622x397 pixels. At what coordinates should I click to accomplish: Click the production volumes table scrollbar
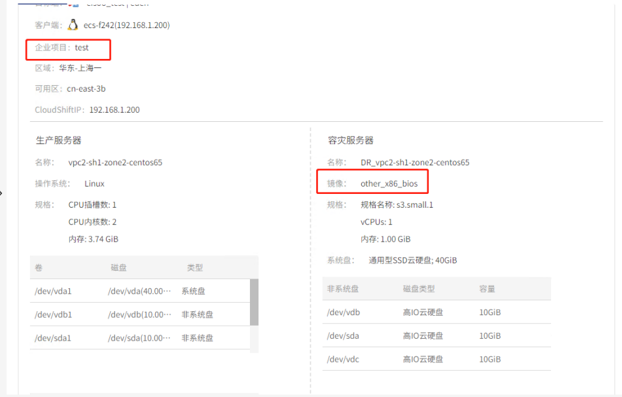coord(254,302)
